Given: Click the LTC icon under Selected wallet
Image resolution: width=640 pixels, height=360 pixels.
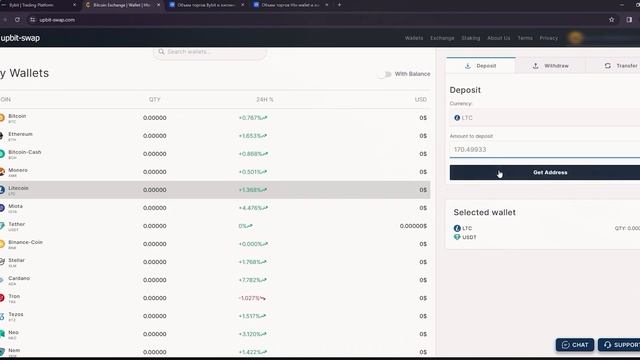Looking at the screenshot, I should [457, 228].
